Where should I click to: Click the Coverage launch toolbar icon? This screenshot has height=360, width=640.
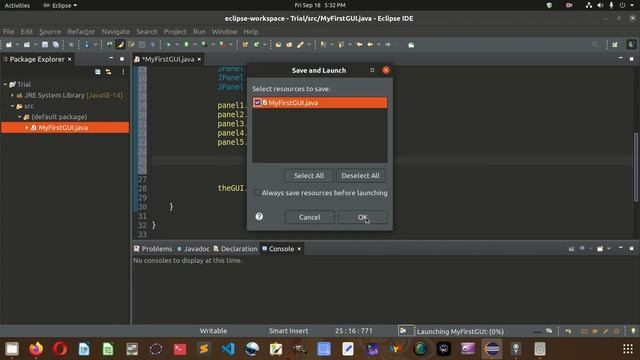click(204, 44)
